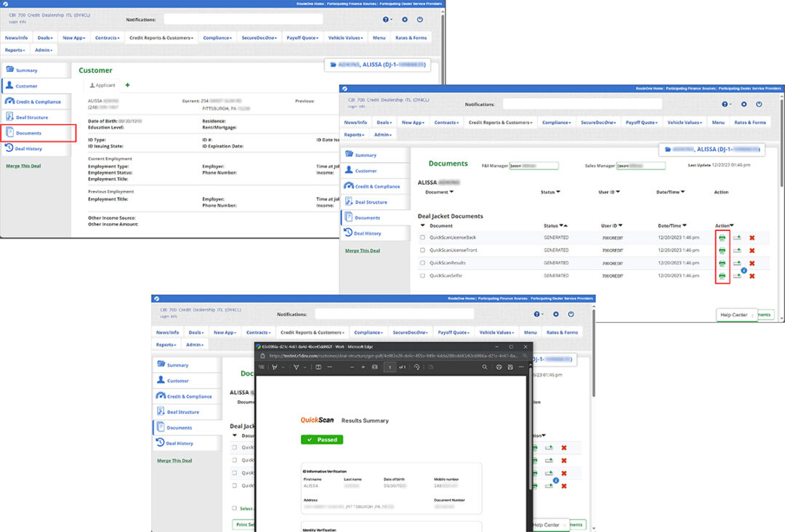
Task: Rotate the PDF page in Edge viewer
Action: tap(417, 368)
